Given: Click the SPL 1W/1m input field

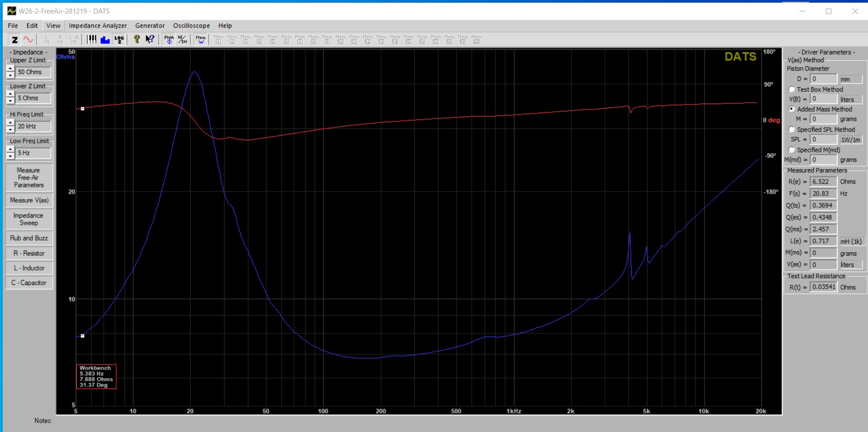Looking at the screenshot, I should [x=823, y=139].
